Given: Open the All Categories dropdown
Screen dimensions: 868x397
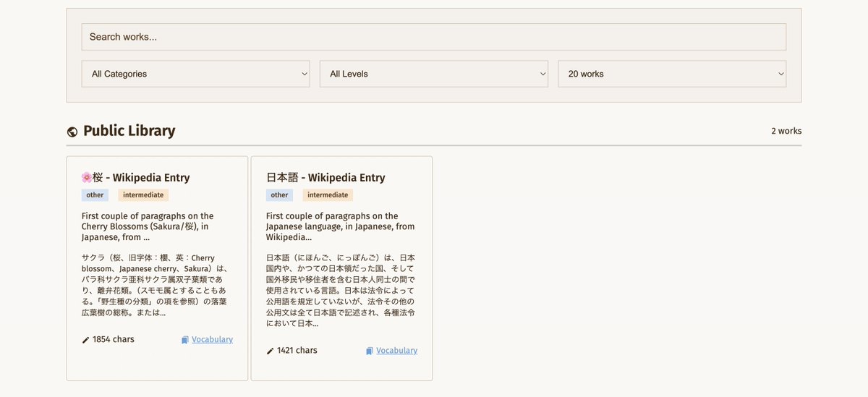Looking at the screenshot, I should click(x=195, y=74).
